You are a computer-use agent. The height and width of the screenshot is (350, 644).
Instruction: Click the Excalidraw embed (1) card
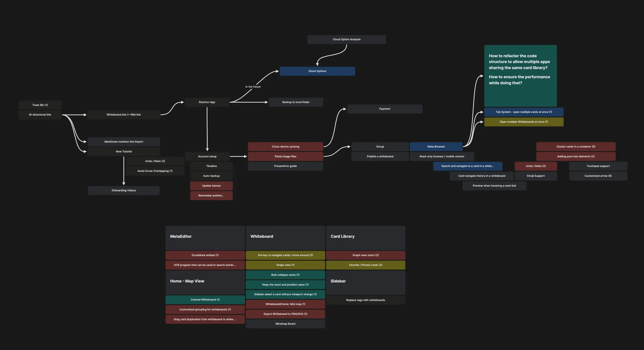tap(205, 255)
